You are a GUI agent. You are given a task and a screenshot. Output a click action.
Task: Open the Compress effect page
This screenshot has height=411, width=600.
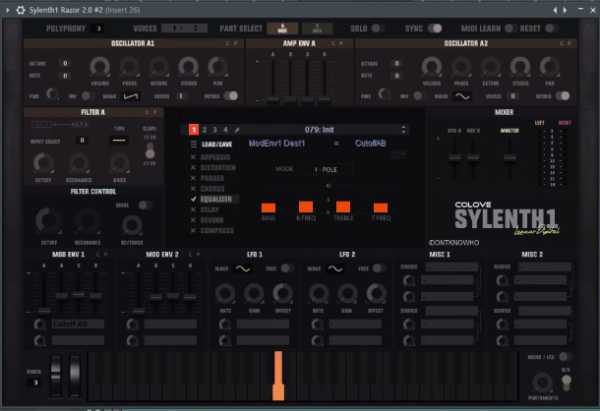217,231
